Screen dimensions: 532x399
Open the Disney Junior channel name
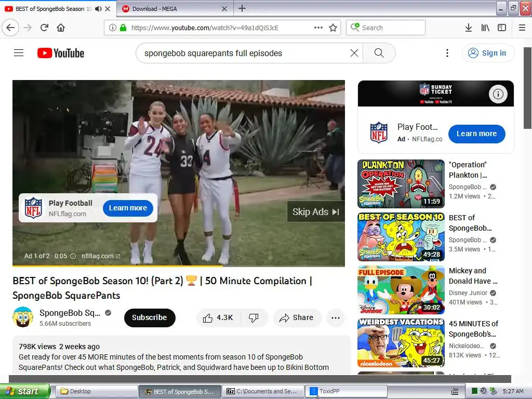click(x=468, y=293)
